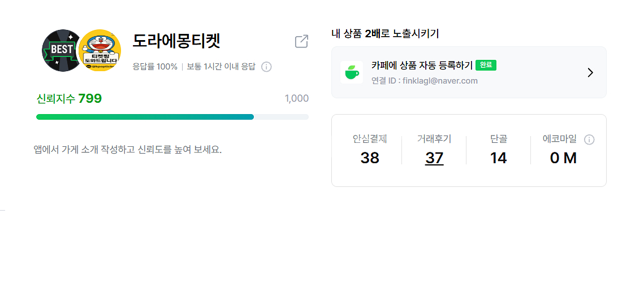Click the info icon beside response time
This screenshot has width=644, height=288.
266,67
